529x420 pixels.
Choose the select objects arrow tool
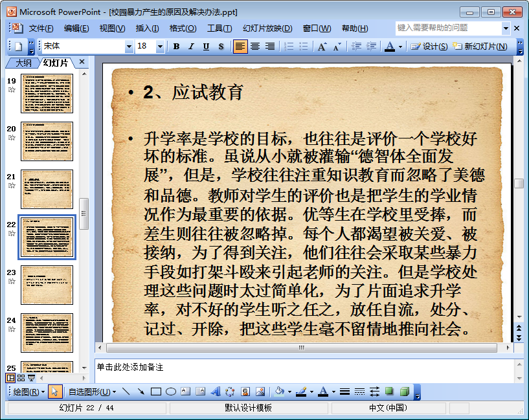pyautogui.click(x=54, y=392)
